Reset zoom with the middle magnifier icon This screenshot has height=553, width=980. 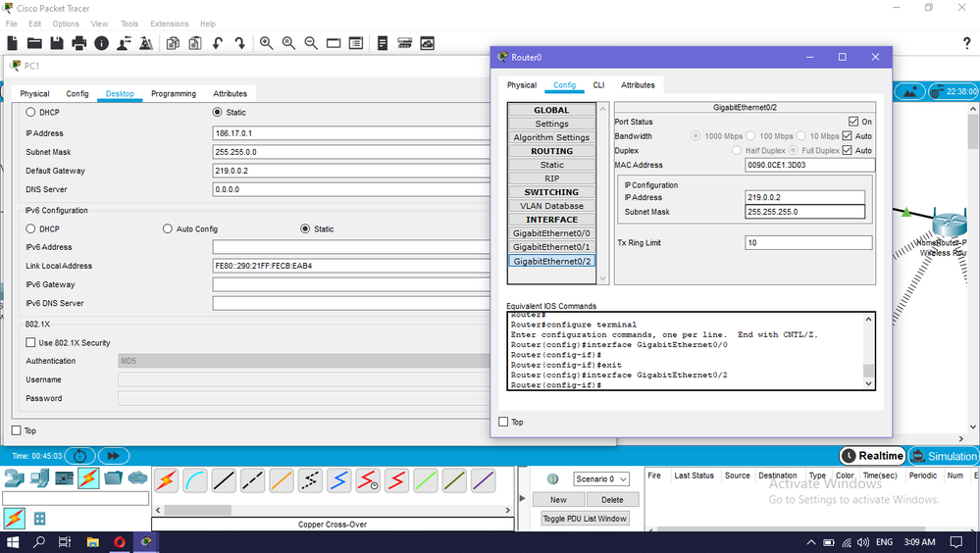click(x=288, y=43)
